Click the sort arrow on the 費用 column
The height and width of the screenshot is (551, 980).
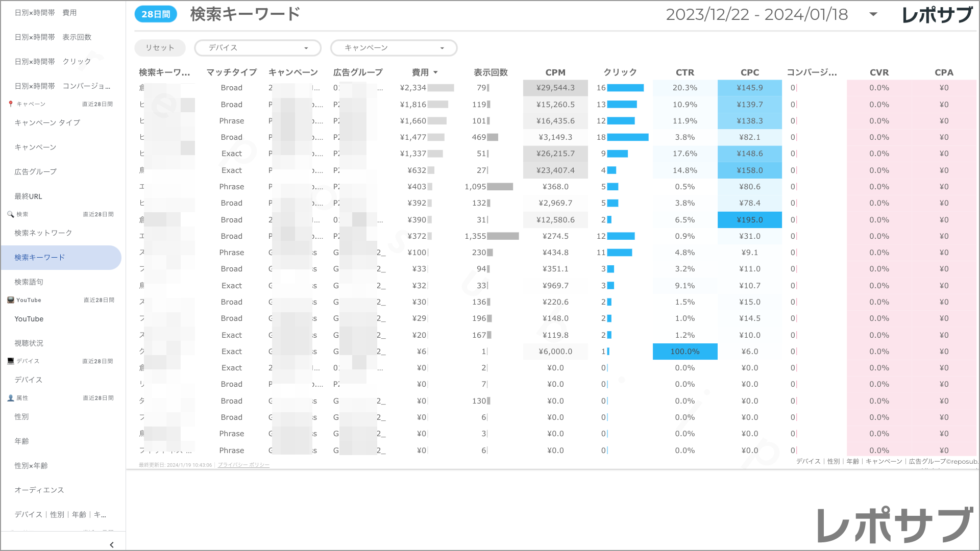tap(436, 72)
